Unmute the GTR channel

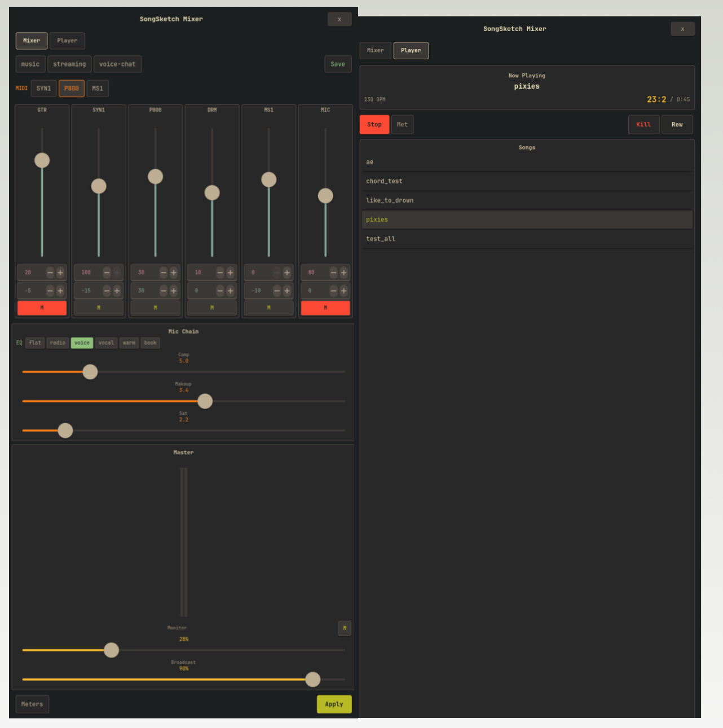point(42,308)
